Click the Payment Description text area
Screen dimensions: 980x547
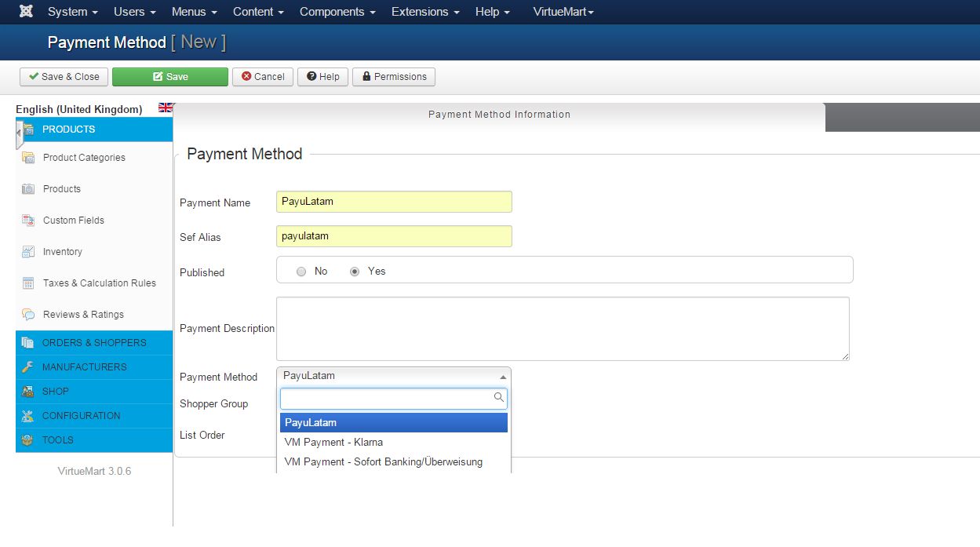pos(563,329)
